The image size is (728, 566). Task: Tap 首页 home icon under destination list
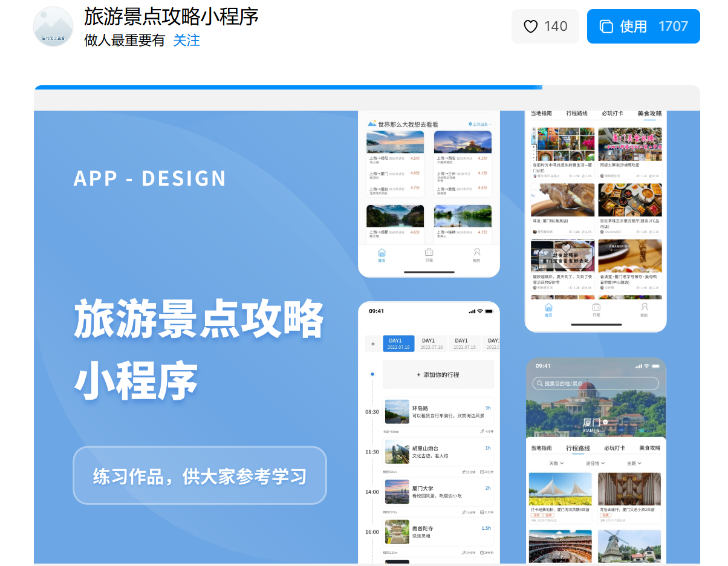382,255
